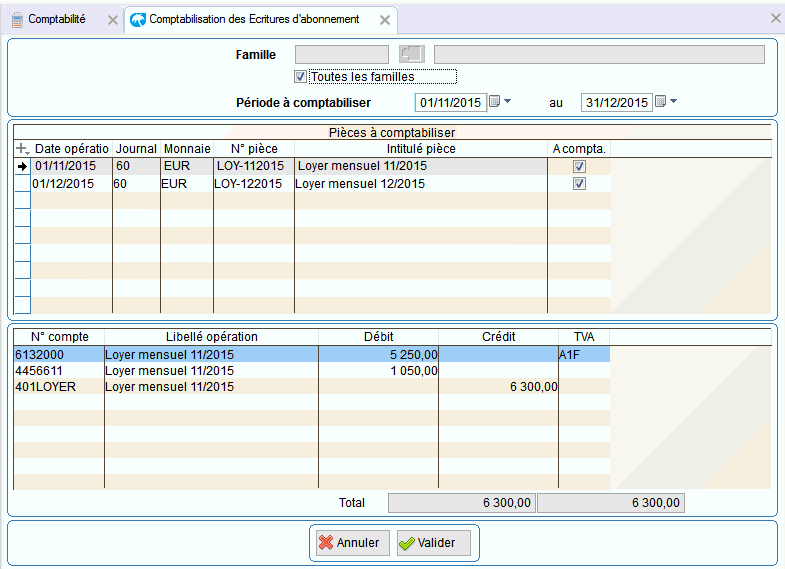Open the Famille lookup button

[412, 54]
